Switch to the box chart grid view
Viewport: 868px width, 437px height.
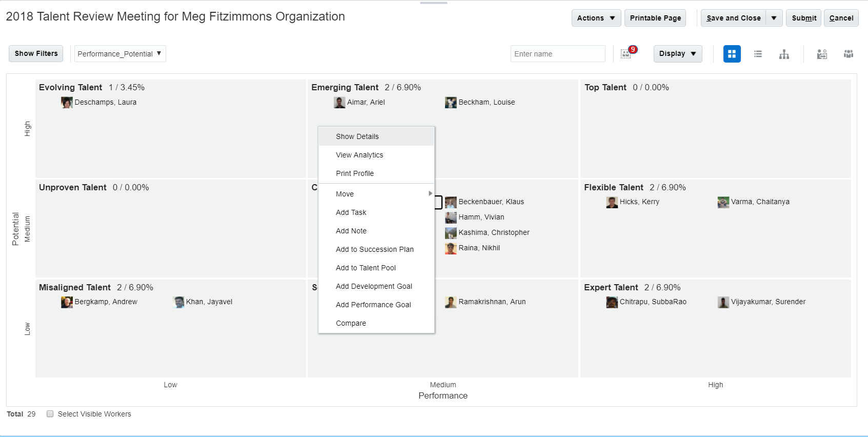(x=732, y=54)
